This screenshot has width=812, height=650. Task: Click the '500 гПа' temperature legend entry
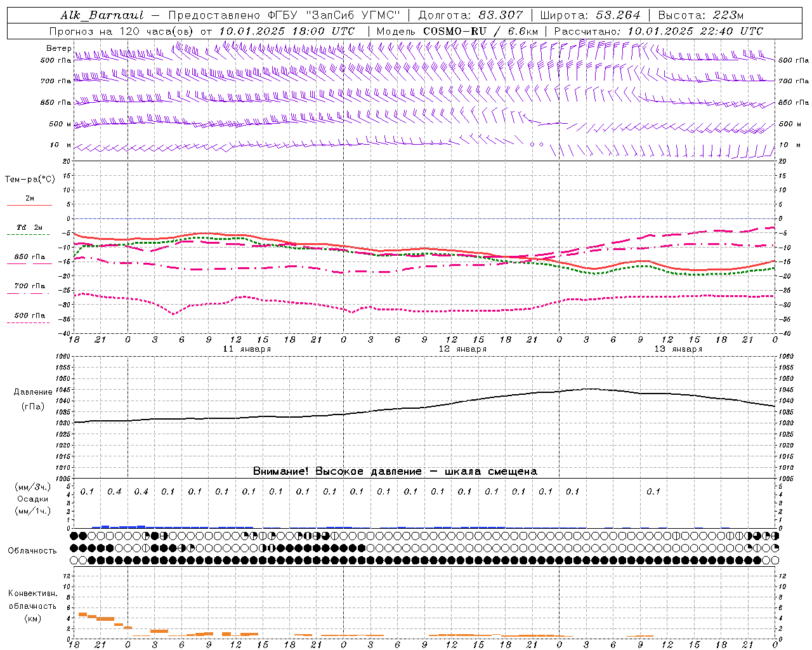[x=30, y=315]
